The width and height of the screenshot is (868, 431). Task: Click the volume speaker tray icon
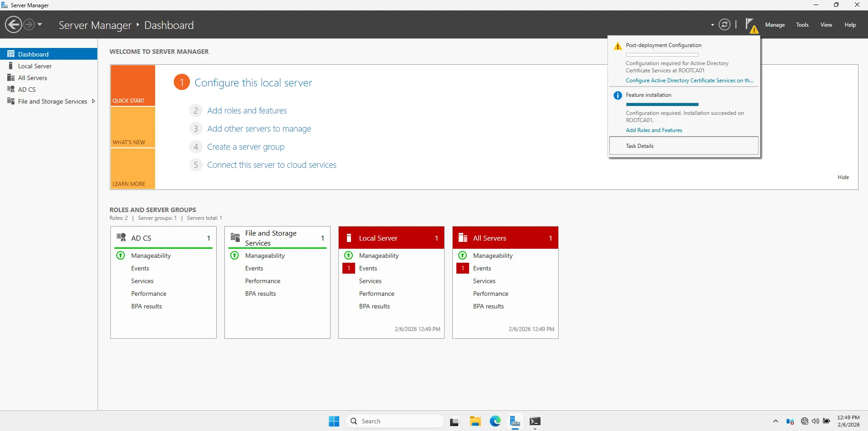click(816, 421)
